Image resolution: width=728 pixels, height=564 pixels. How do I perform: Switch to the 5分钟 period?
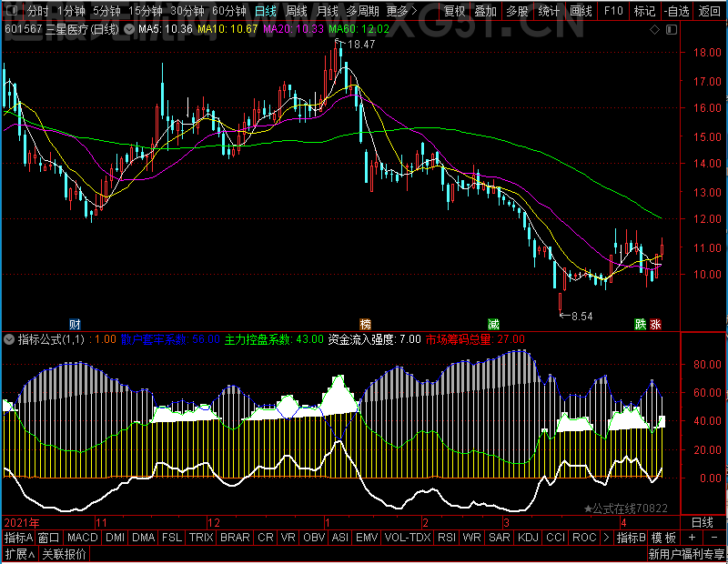click(x=106, y=11)
